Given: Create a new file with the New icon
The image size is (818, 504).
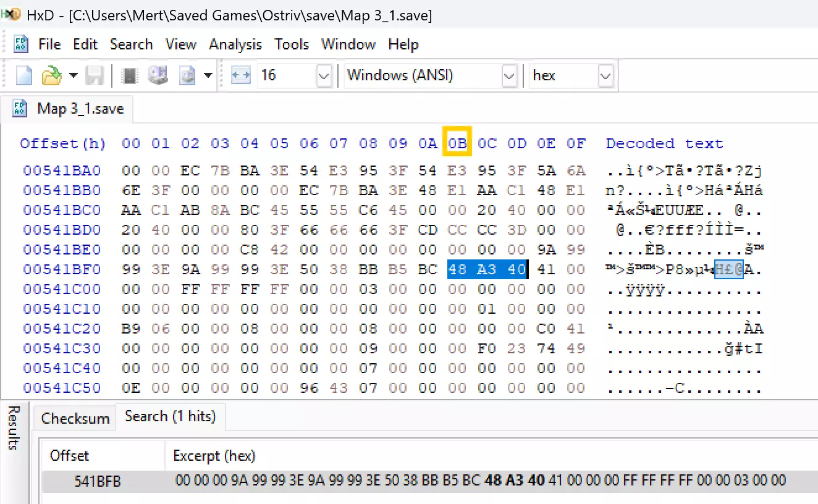Looking at the screenshot, I should click(24, 76).
